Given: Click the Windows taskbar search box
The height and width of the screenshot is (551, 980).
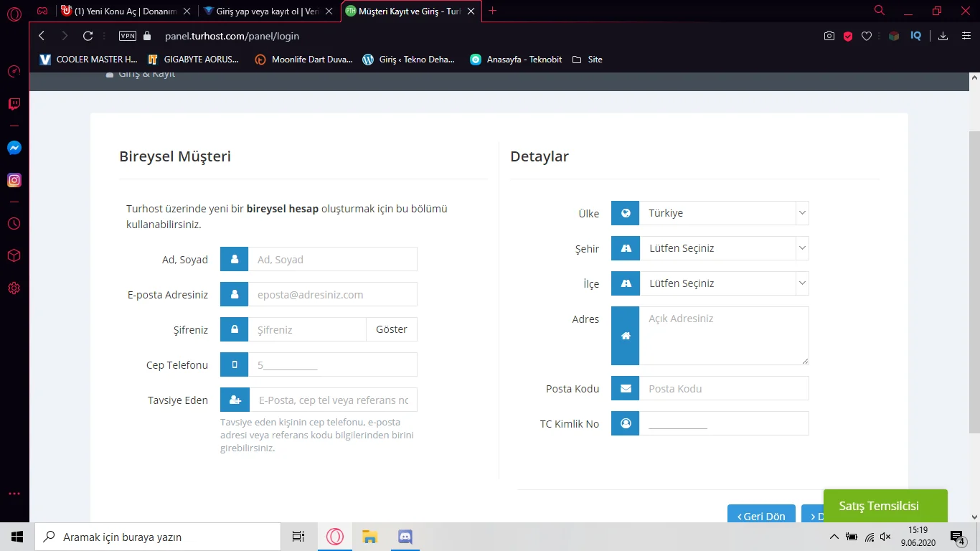Looking at the screenshot, I should click(158, 537).
